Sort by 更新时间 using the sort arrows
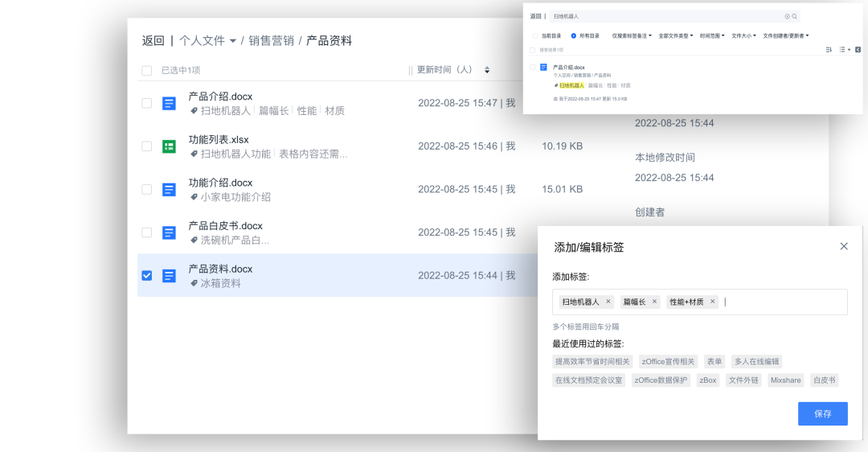The height and width of the screenshot is (452, 868). coord(487,70)
